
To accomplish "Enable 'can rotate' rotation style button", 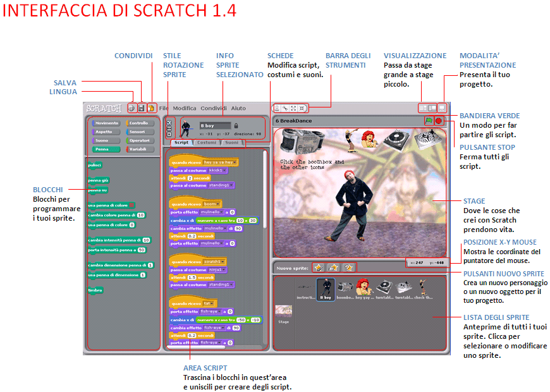I will coord(169,123).
